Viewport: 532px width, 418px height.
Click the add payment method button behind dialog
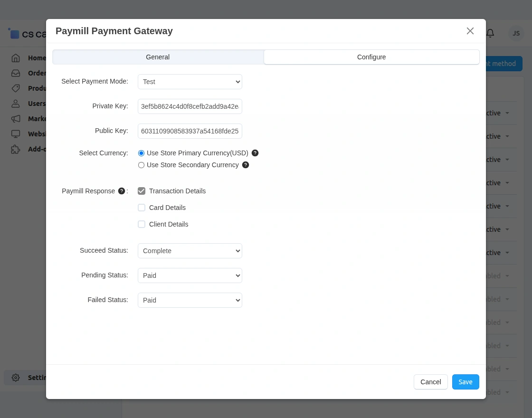[x=504, y=64]
